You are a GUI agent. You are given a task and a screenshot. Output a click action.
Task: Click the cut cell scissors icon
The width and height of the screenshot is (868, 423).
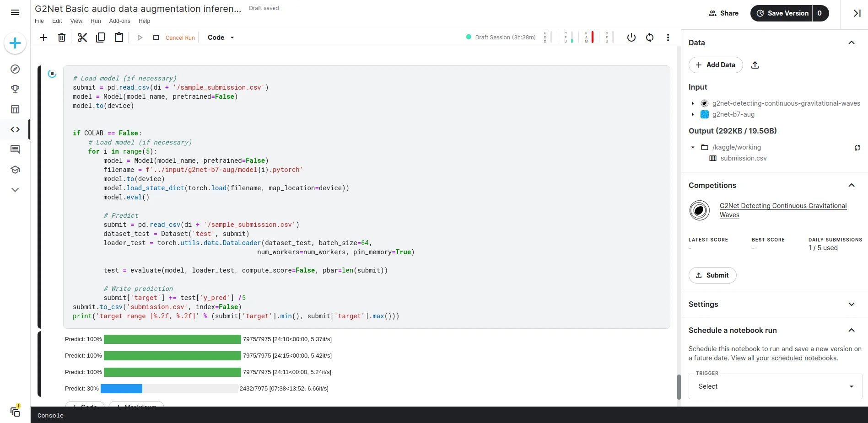point(82,37)
